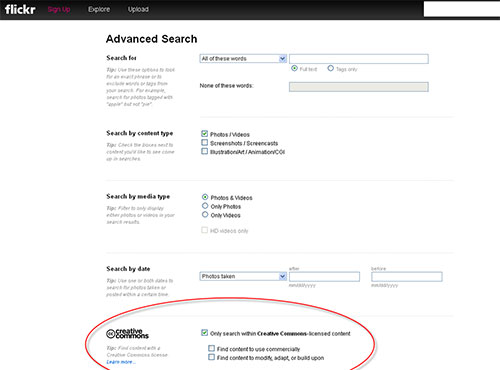Click the 'after' date input field
500x370 pixels.
point(324,277)
